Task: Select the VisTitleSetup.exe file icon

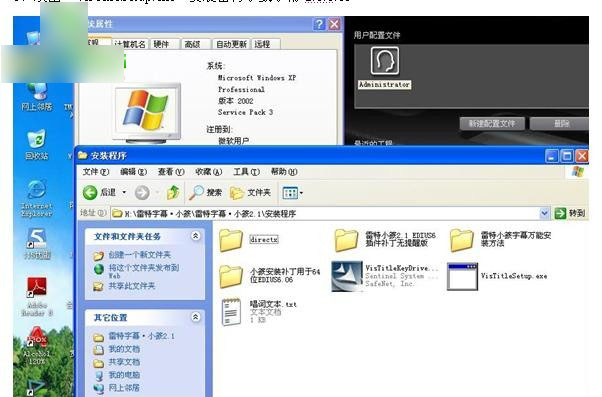Action: (x=462, y=276)
